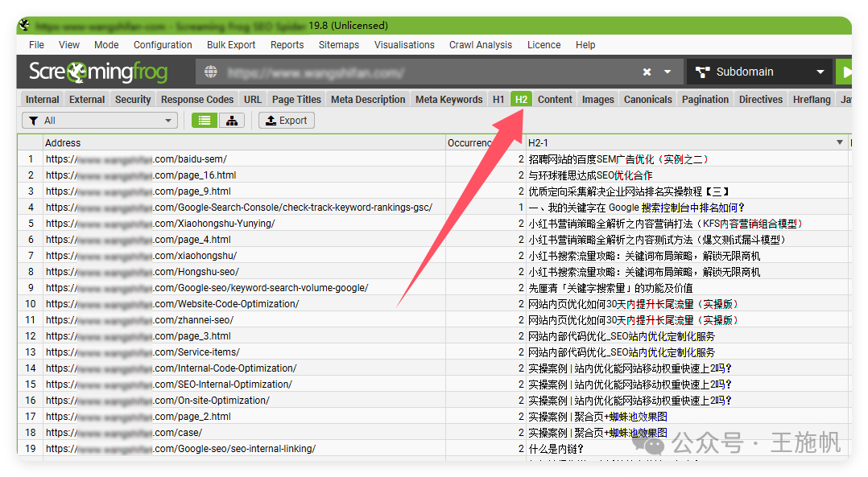Image resolution: width=868 pixels, height=477 pixels.
Task: Click the Occurrences column header
Action: pyautogui.click(x=486, y=142)
